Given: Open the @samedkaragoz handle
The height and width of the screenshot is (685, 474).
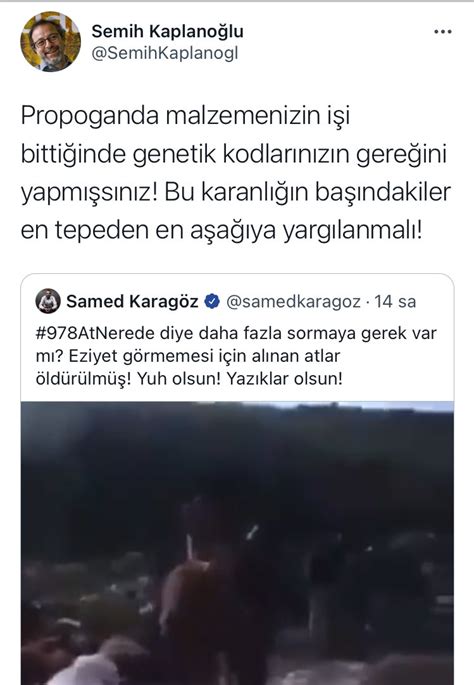Looking at the screenshot, I should click(x=293, y=302).
